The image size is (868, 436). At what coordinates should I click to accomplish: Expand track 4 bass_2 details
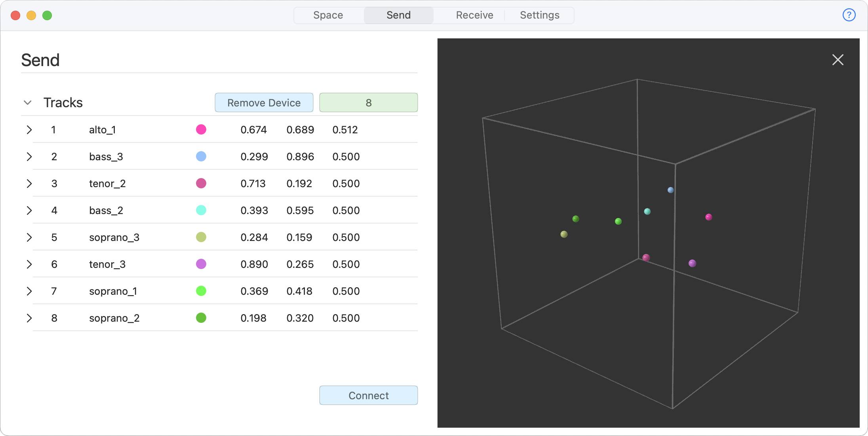[x=29, y=210]
